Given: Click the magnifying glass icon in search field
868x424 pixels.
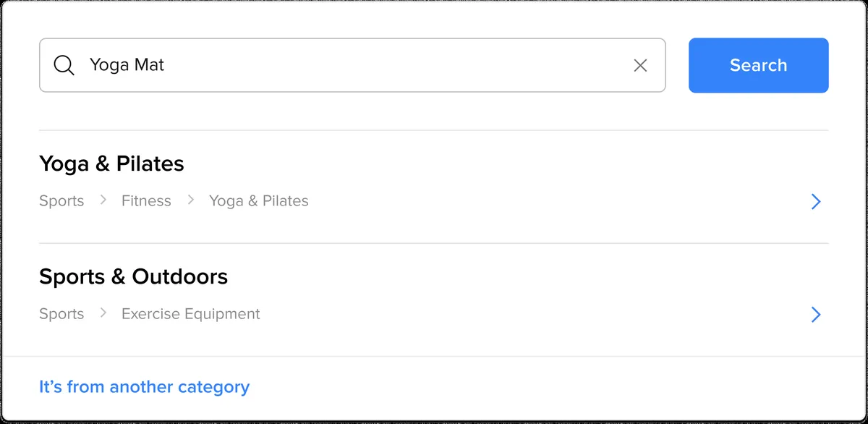Looking at the screenshot, I should [x=64, y=66].
